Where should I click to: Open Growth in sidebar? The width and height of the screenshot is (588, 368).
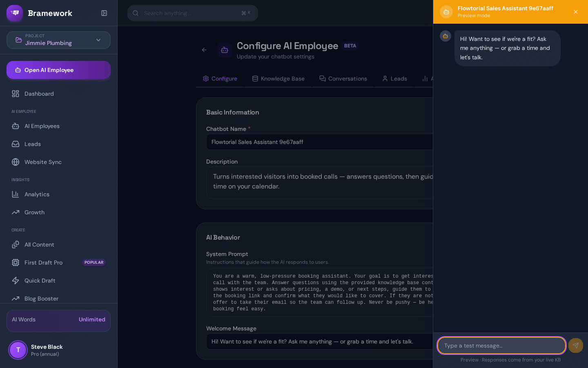[x=58, y=212]
